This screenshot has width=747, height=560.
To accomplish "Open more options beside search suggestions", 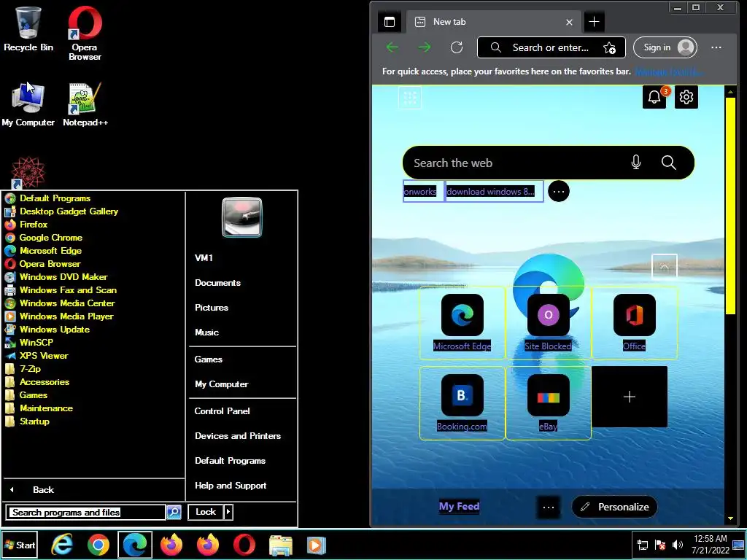I will tap(558, 192).
